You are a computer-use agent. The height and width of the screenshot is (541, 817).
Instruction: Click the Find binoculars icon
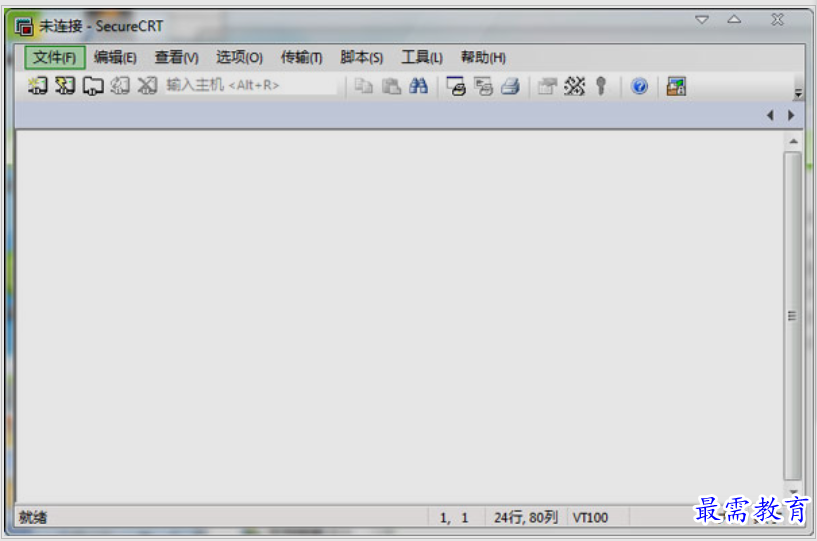(x=418, y=86)
